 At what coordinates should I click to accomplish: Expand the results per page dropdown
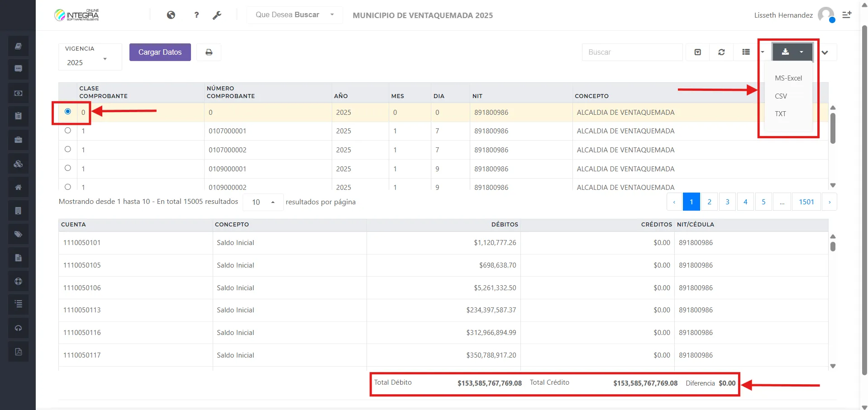263,202
